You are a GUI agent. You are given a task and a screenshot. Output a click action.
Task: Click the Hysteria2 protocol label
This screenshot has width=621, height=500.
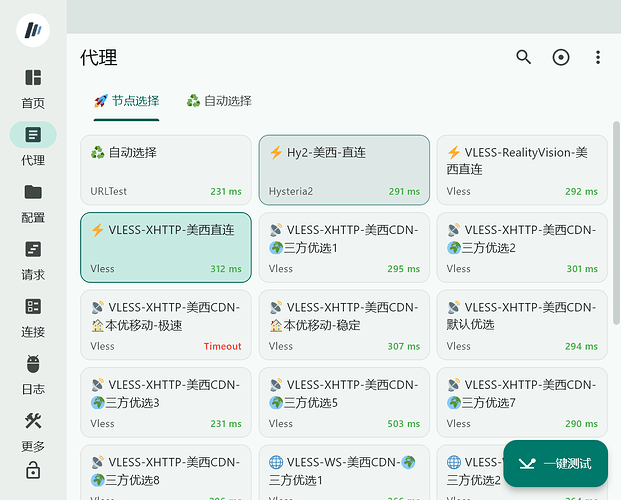[291, 191]
